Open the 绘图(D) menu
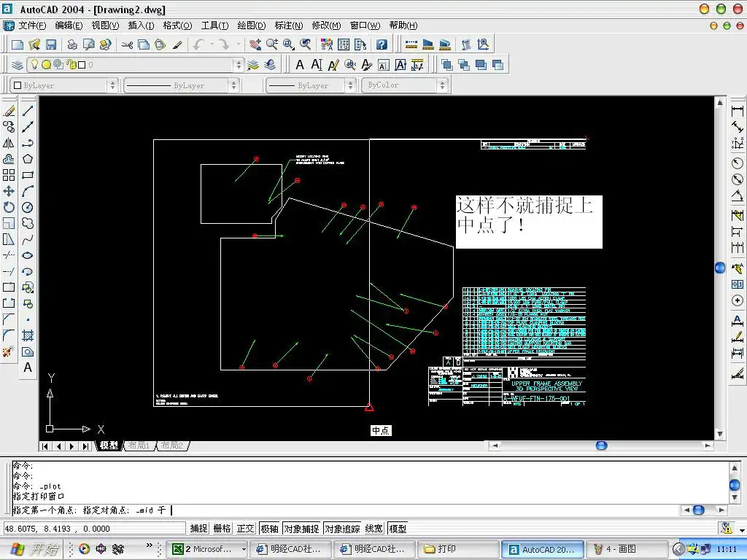 click(x=252, y=26)
